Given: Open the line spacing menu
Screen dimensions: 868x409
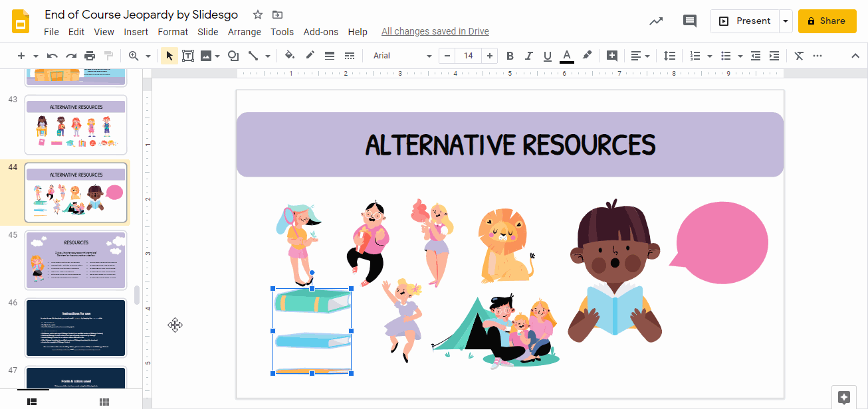Looking at the screenshot, I should point(670,56).
